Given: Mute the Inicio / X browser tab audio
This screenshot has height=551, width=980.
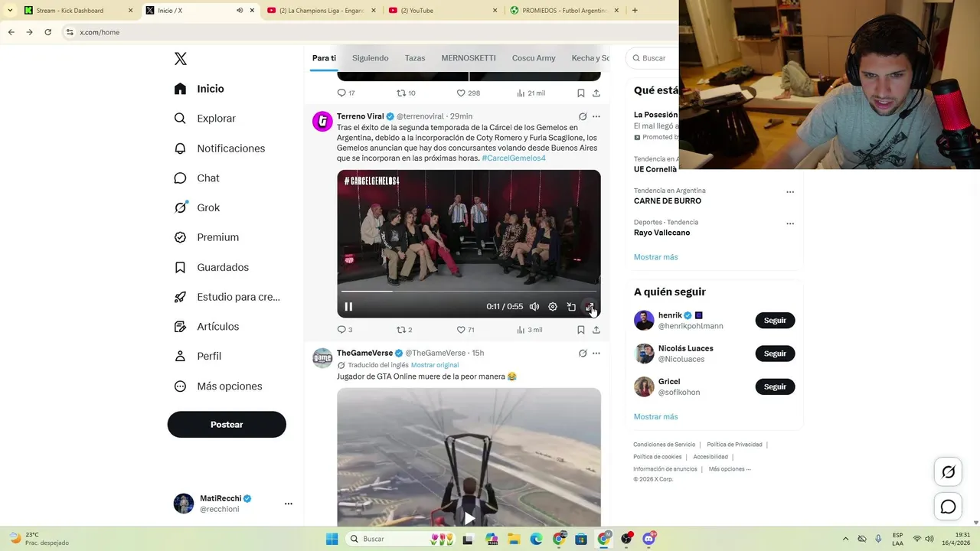Looking at the screenshot, I should coord(240,11).
